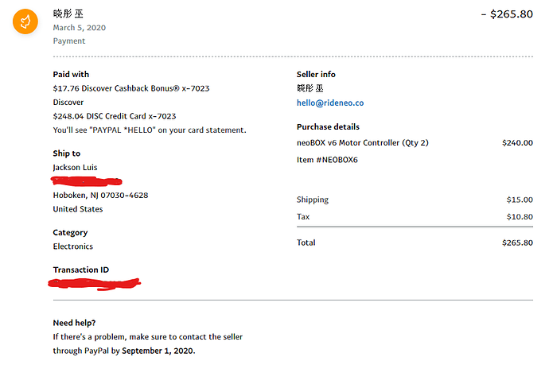Click the $15.00 shipping amount

pos(520,200)
